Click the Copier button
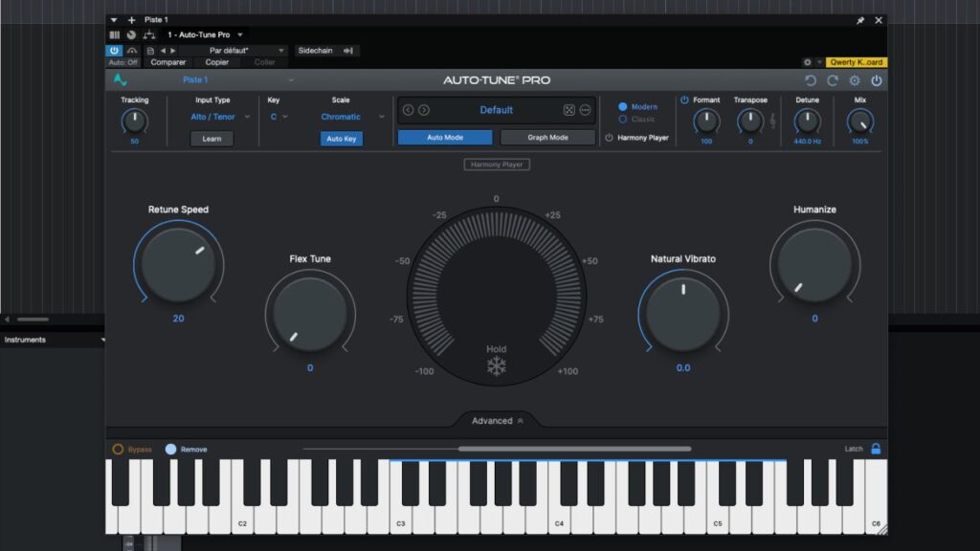This screenshot has height=551, width=980. (217, 62)
